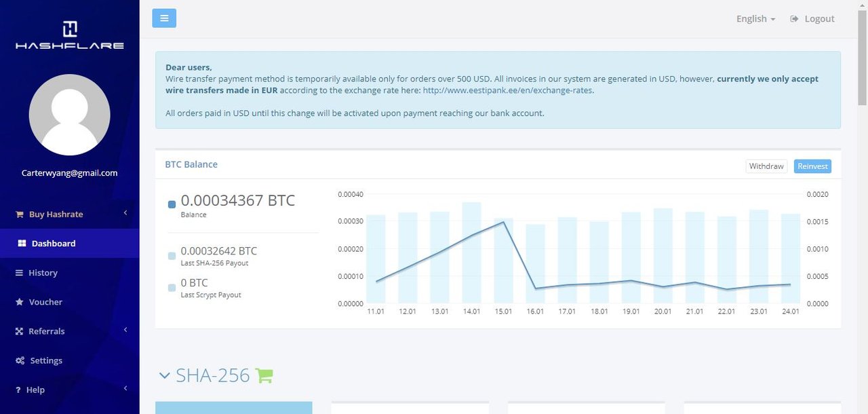Screen dimensions: 868x414
Task: Open History page from sidebar
Action: (x=70, y=272)
